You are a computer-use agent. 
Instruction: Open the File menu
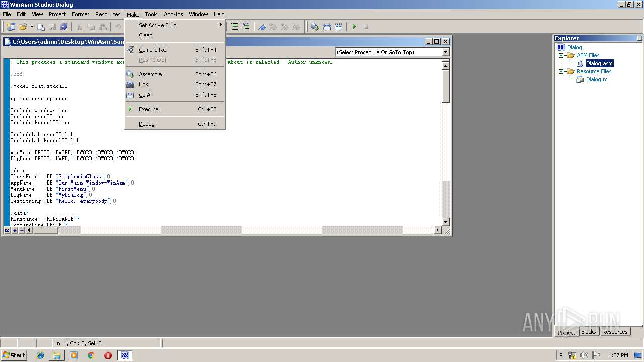pos(7,14)
